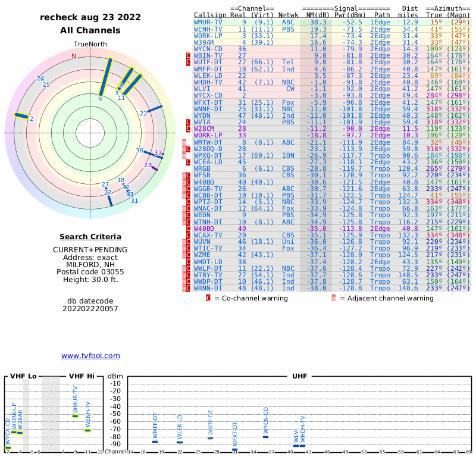Click the co-channel icon in the legend
Image resolution: width=476 pixels, height=457 pixels.
[208, 298]
